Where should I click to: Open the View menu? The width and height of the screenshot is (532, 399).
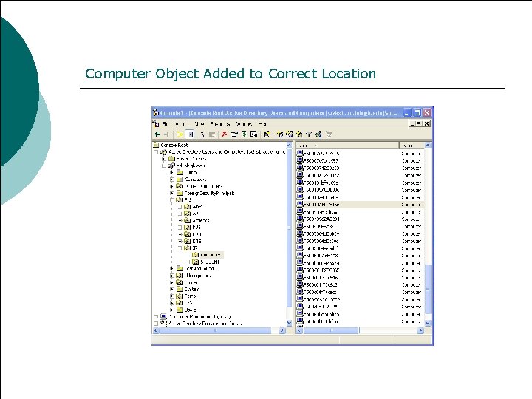click(x=199, y=124)
